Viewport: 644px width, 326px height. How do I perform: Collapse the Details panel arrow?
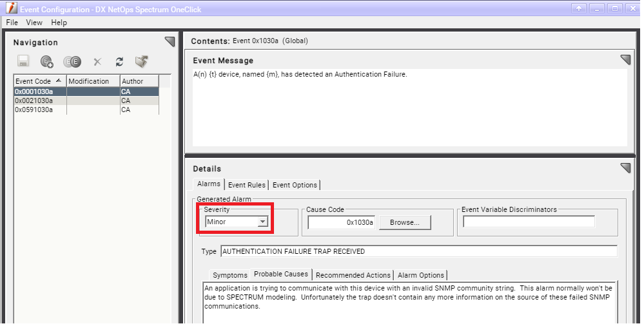click(x=625, y=168)
